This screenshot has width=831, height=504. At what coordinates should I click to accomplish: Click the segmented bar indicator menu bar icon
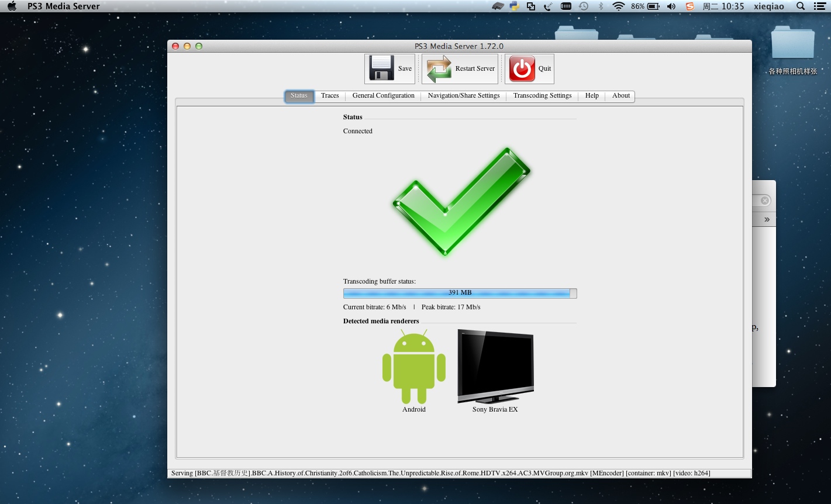pos(566,6)
